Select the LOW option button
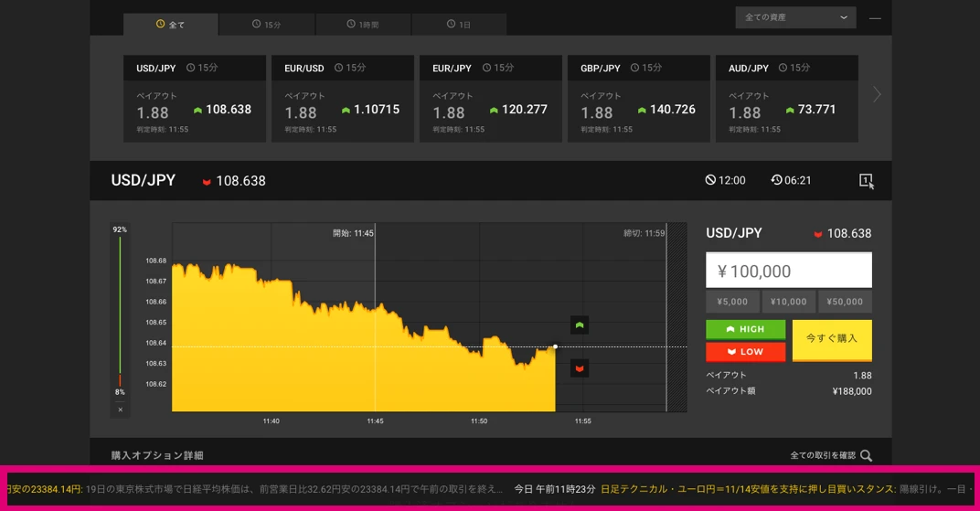Viewport: 980px width, 511px height. [x=745, y=352]
